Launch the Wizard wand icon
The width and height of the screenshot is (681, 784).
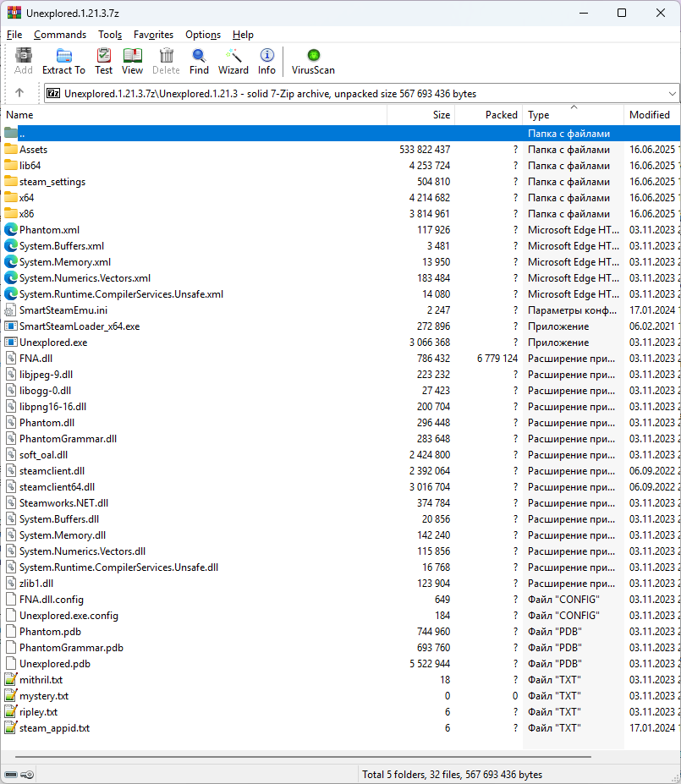pyautogui.click(x=233, y=55)
